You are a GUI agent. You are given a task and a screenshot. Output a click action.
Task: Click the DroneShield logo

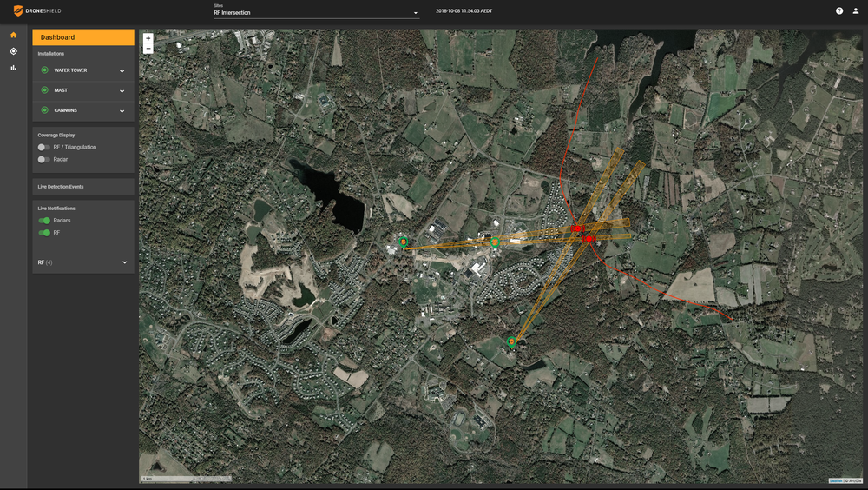click(37, 10)
